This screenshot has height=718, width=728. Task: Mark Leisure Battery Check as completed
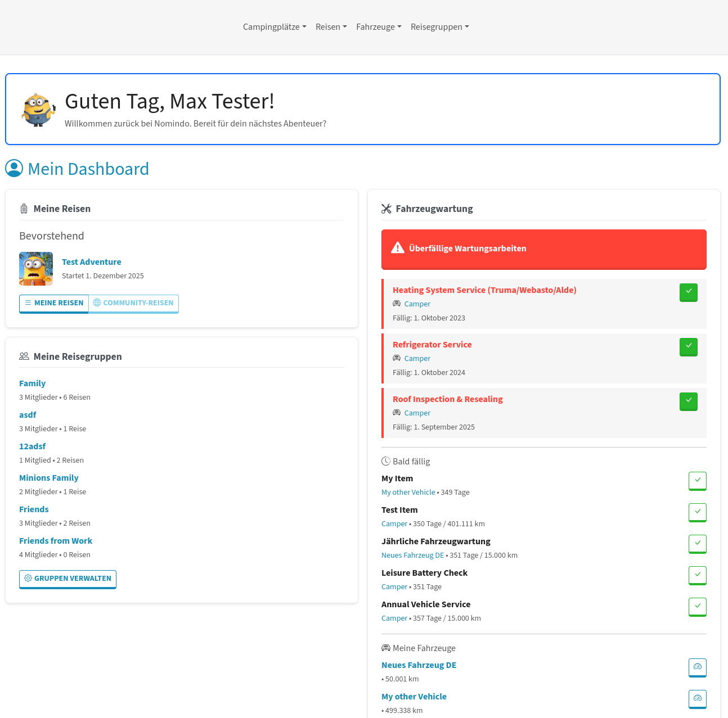click(x=697, y=575)
